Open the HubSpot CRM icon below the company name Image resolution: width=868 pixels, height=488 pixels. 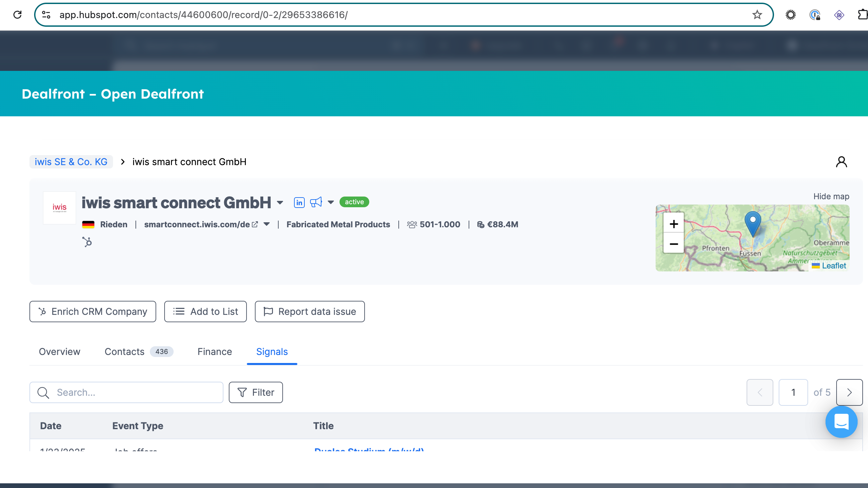[x=87, y=242]
